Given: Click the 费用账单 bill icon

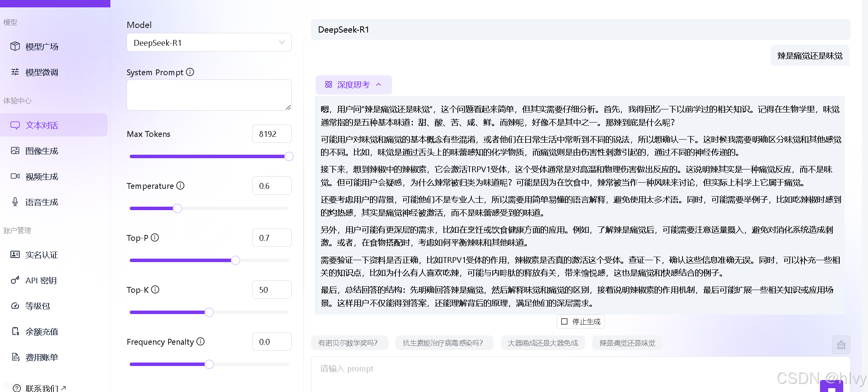Looking at the screenshot, I should (15, 357).
